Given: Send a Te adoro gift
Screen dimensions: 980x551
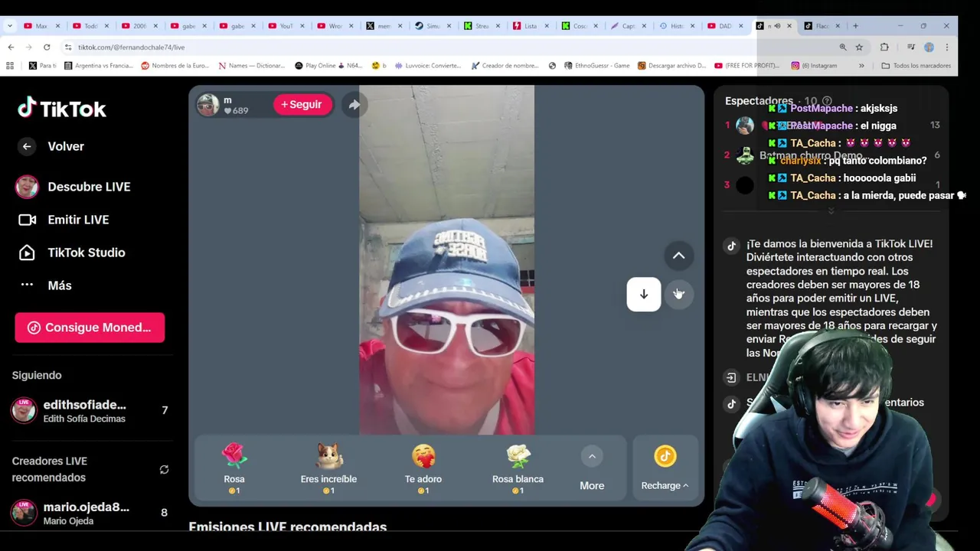Looking at the screenshot, I should tap(423, 468).
